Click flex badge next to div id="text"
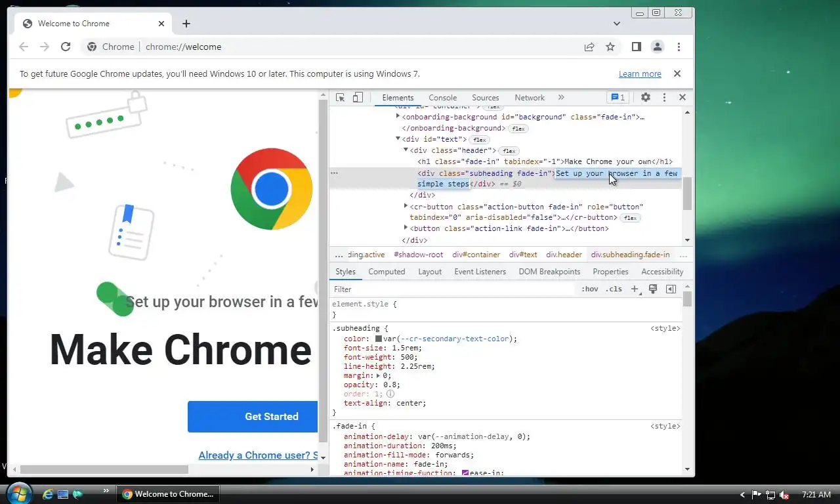840x504 pixels. 480,140
